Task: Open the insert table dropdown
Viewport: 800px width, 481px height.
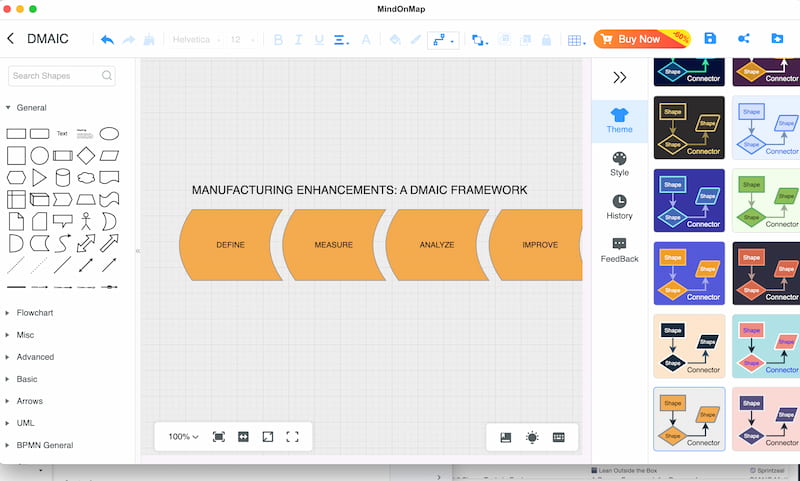Action: coord(577,40)
